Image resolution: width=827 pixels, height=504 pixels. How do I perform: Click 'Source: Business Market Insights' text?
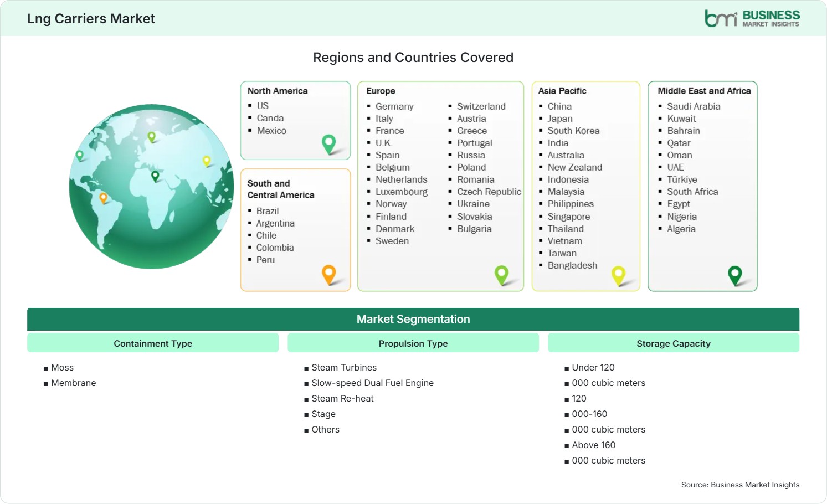click(741, 485)
